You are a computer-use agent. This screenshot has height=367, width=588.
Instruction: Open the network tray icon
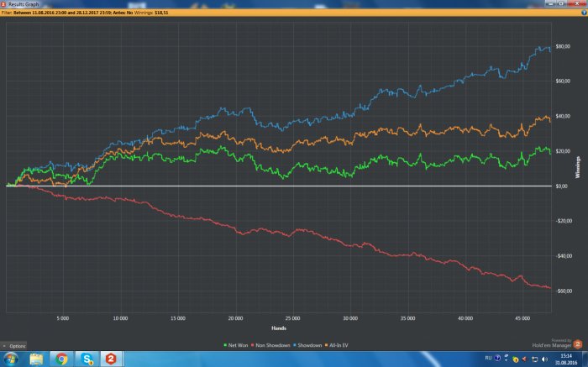[535, 359]
